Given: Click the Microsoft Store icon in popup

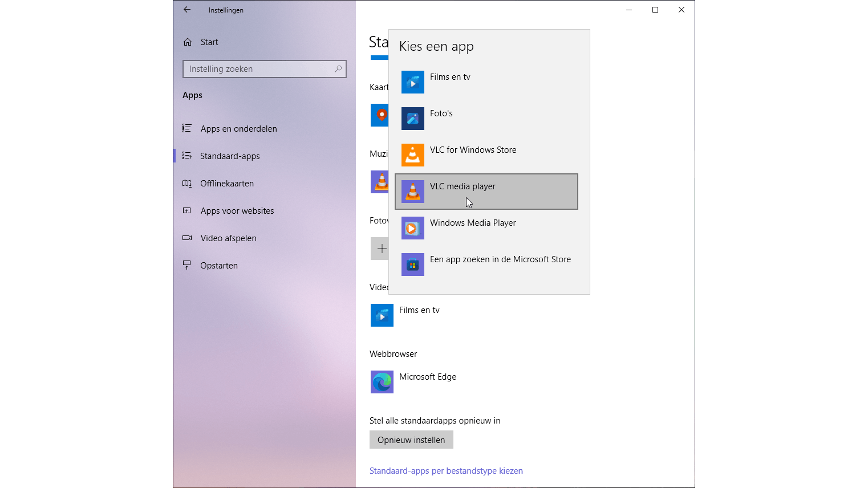Looking at the screenshot, I should click(x=413, y=265).
